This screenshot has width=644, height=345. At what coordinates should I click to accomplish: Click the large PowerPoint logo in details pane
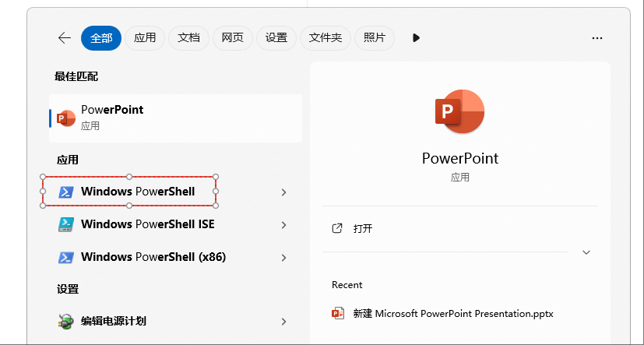coord(459,111)
